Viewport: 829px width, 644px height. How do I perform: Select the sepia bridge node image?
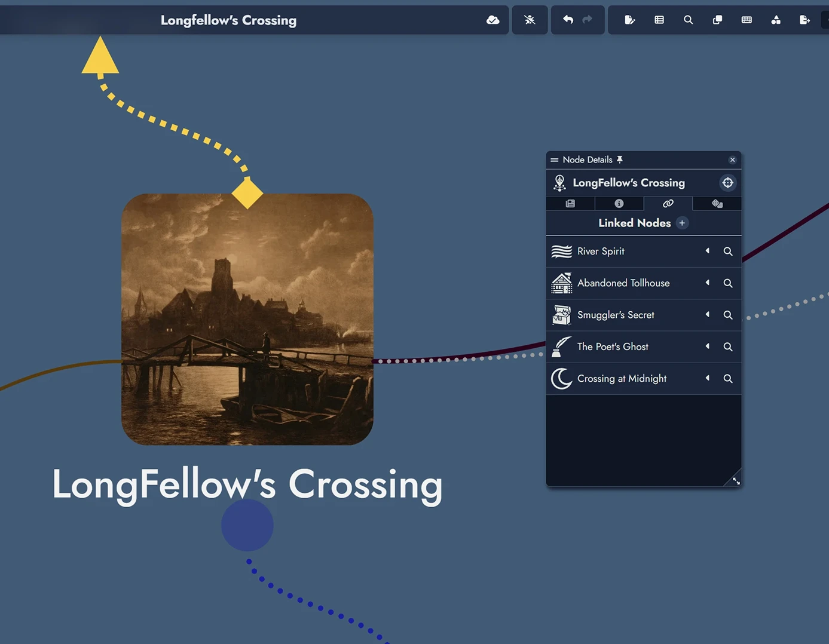[247, 319]
